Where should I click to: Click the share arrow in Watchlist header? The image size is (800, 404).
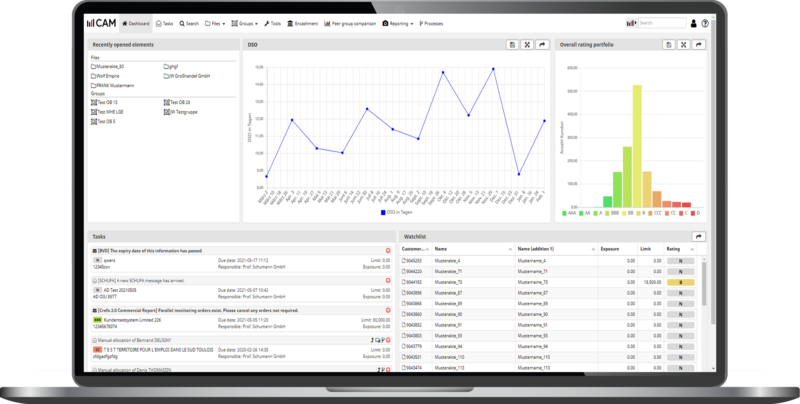[699, 236]
